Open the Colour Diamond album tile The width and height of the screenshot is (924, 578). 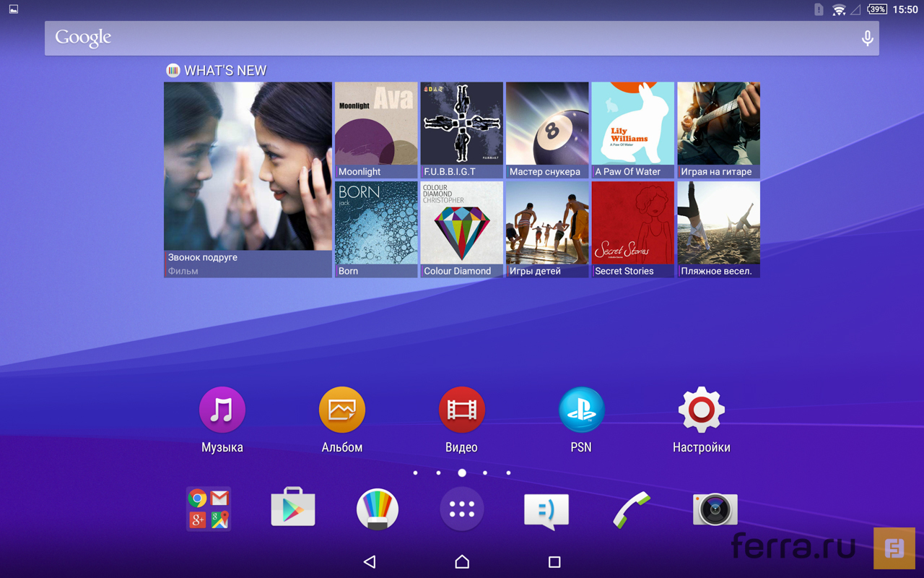(x=461, y=229)
